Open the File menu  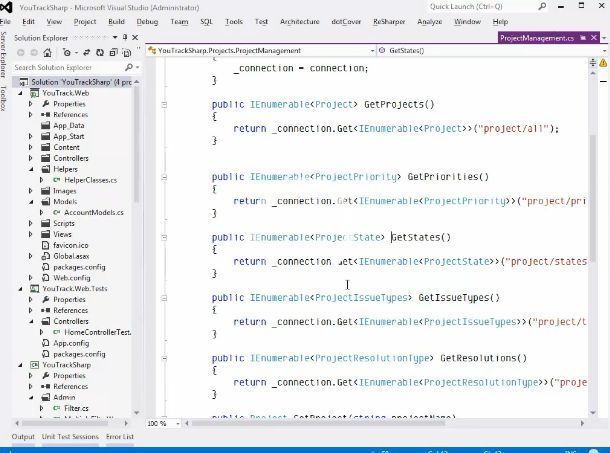(x=5, y=21)
